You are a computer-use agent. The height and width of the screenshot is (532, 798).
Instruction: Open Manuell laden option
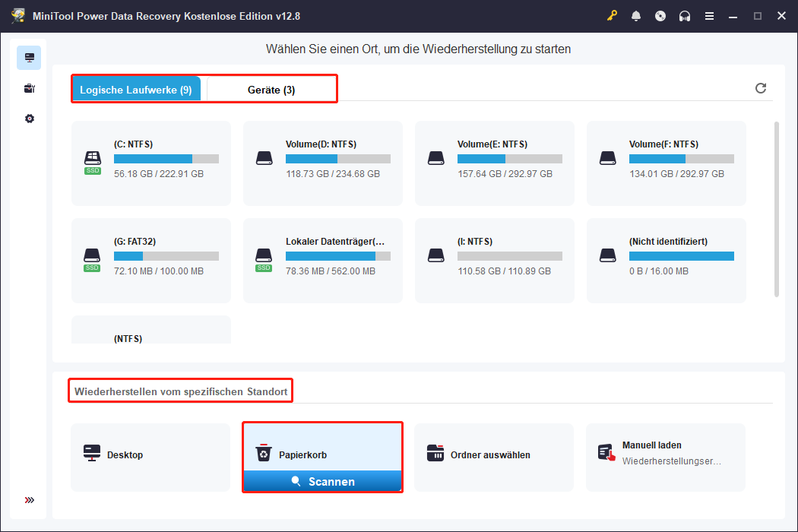[x=666, y=458]
